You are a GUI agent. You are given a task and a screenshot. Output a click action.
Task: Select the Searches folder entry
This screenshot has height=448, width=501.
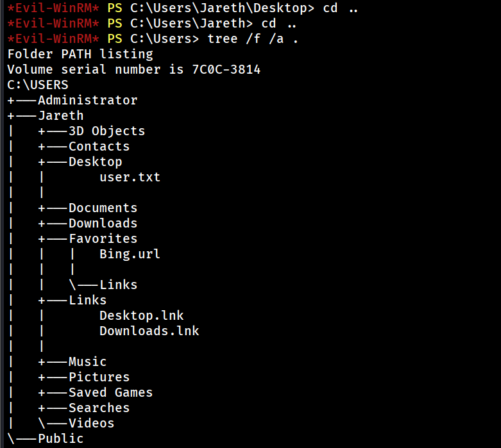[x=99, y=408]
